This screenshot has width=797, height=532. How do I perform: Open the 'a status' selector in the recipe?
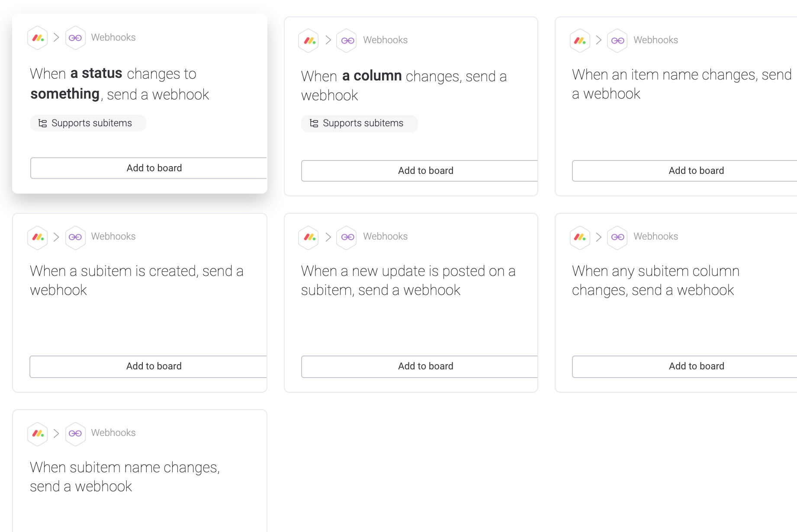pos(96,73)
